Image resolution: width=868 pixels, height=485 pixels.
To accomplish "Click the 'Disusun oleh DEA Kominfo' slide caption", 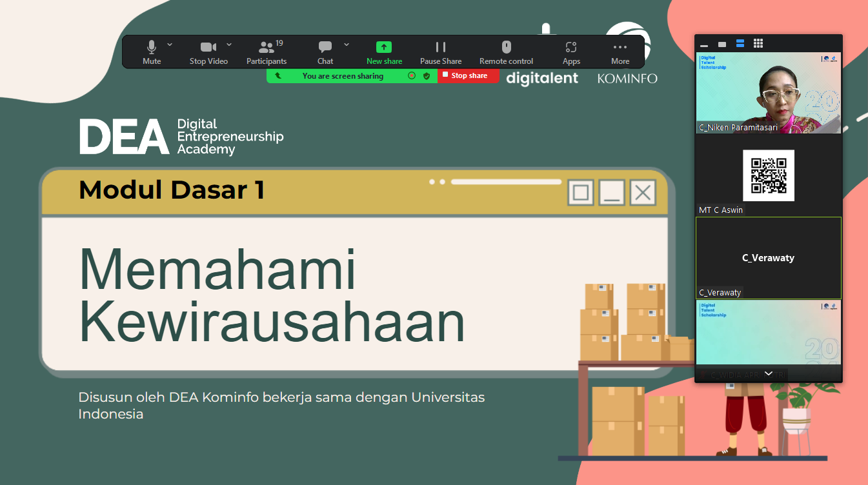I will [x=281, y=405].
